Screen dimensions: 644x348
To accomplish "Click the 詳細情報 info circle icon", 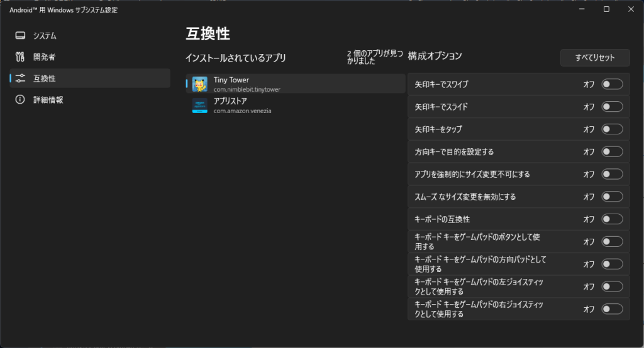I will 20,99.
